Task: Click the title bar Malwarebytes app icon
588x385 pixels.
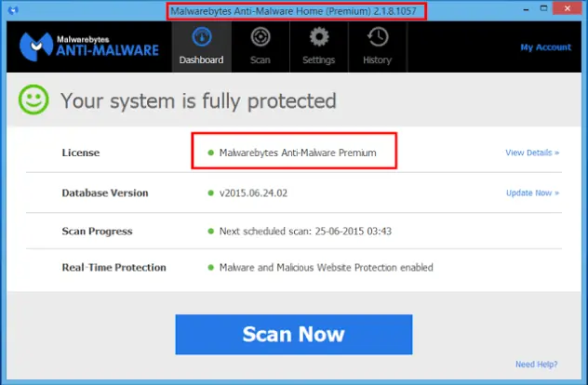Action: 13,10
